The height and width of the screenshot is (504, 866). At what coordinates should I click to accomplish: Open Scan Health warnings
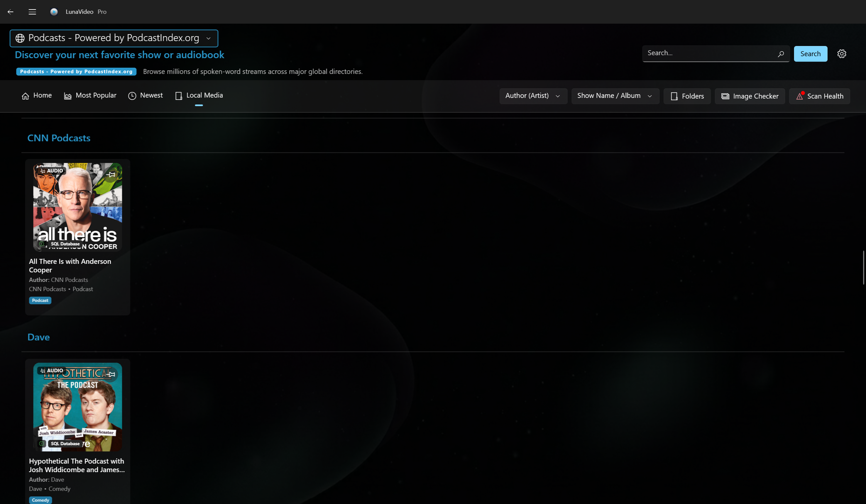point(820,96)
